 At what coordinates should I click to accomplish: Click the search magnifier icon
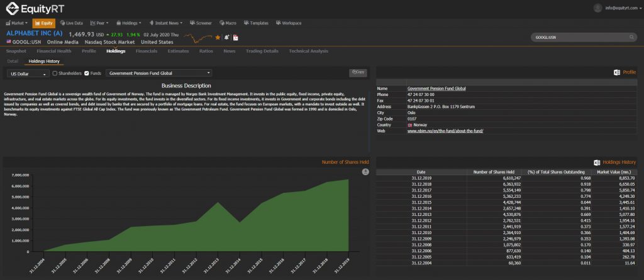click(631, 37)
